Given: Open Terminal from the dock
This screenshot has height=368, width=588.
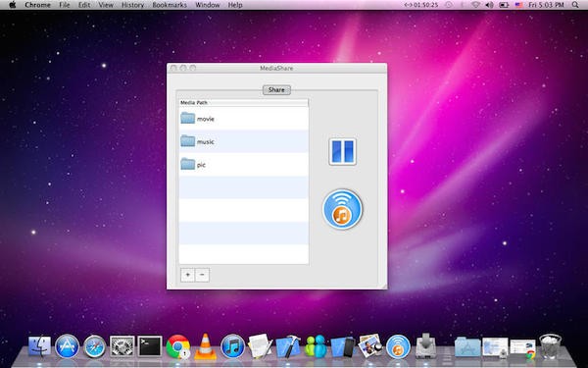Looking at the screenshot, I should (150, 346).
